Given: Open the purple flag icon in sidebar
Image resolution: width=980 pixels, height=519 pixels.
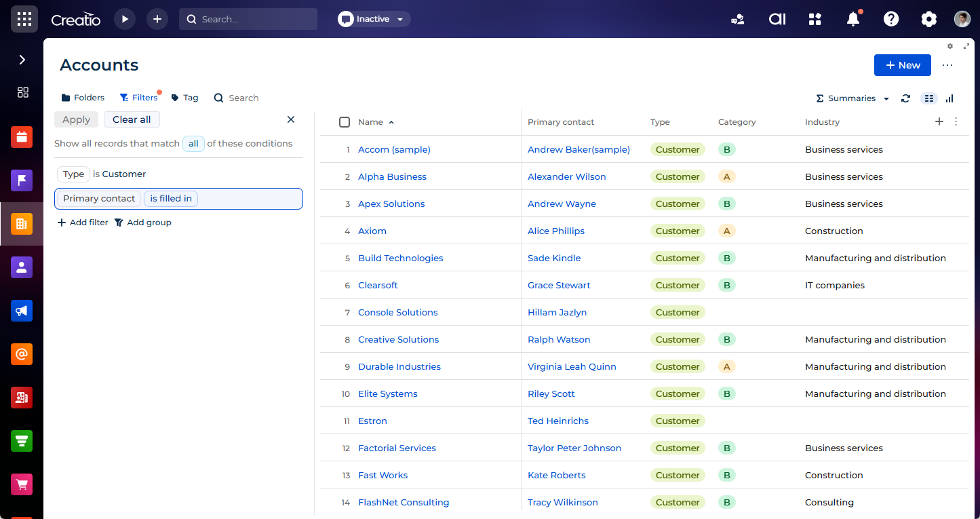Looking at the screenshot, I should pos(22,180).
